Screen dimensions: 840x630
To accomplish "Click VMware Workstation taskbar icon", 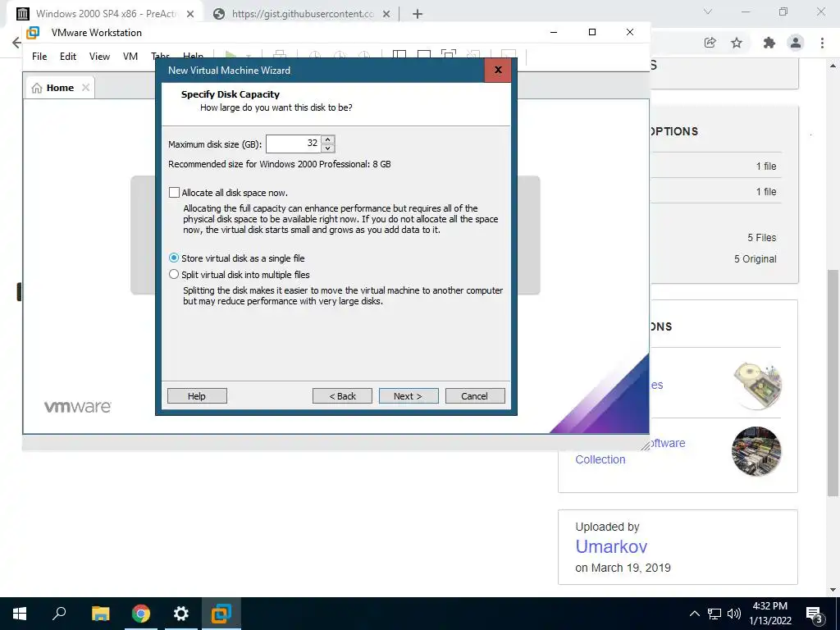I will pos(221,614).
